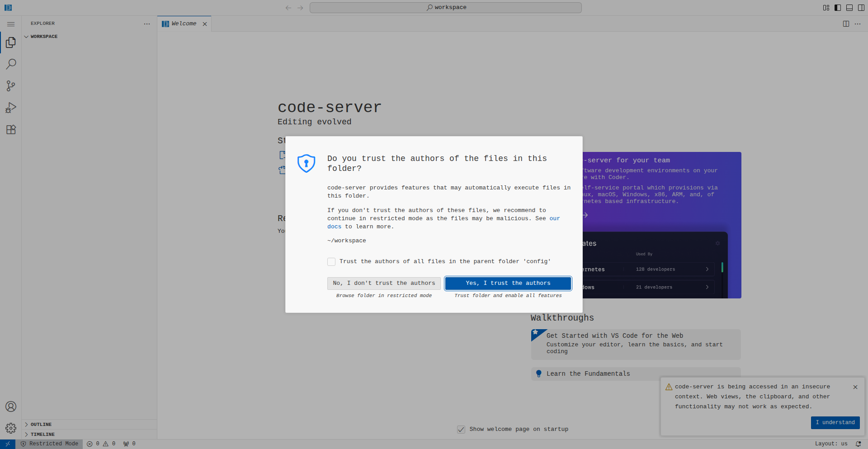
Task: Check trust parent folder 'config' checkbox
Action: (331, 262)
